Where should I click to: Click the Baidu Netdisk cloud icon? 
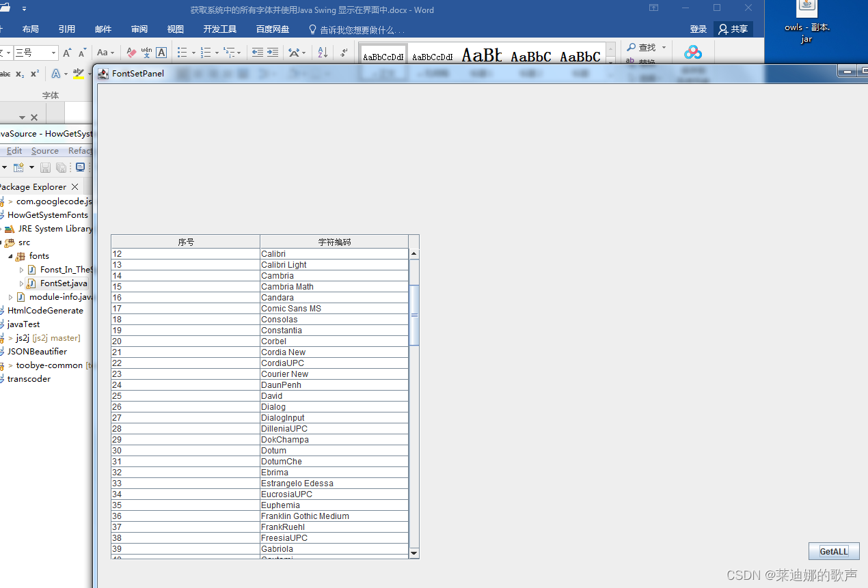694,52
